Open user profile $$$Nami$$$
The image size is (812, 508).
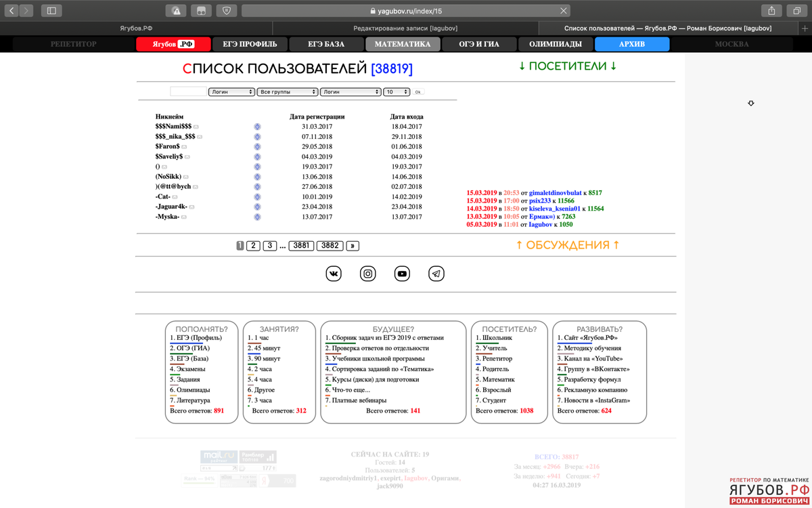[173, 127]
